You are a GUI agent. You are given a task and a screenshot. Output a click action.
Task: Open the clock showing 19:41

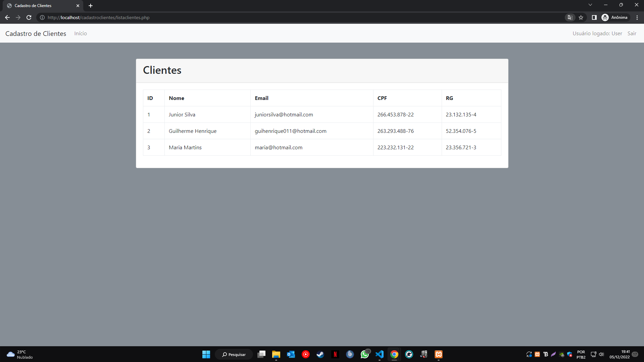click(x=620, y=354)
